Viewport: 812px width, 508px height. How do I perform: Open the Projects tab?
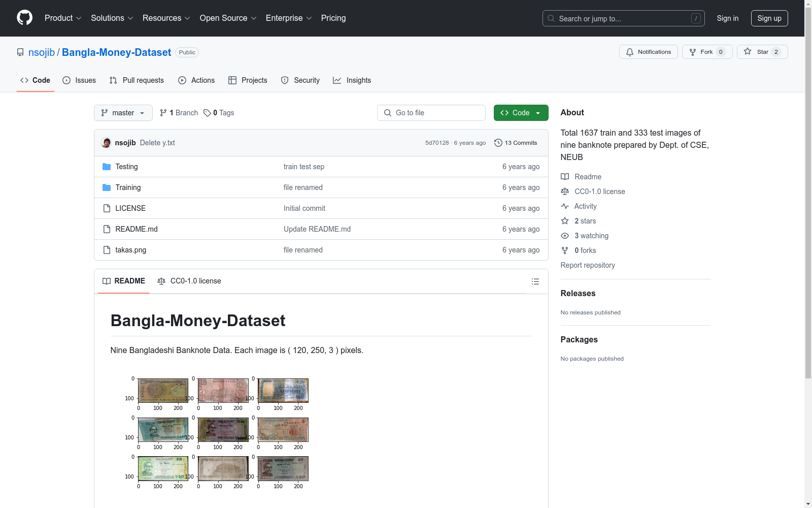(248, 80)
